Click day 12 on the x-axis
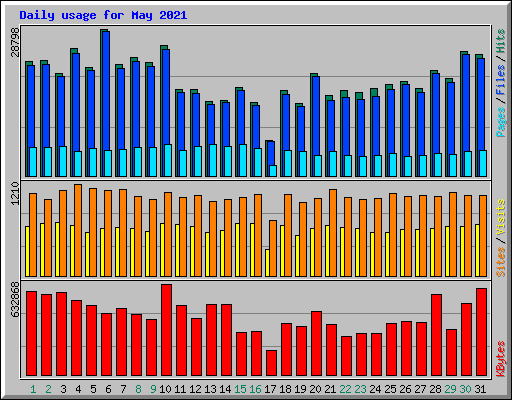 pyautogui.click(x=195, y=389)
